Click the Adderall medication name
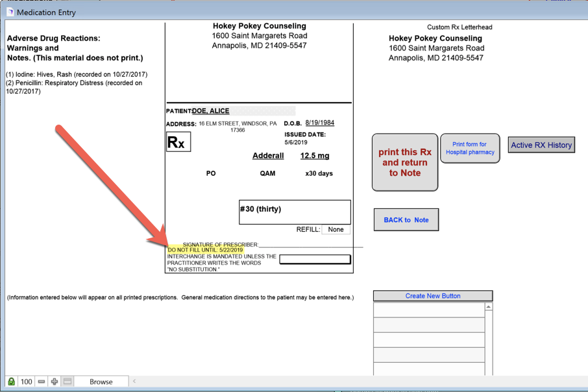The image size is (588, 392). click(x=268, y=156)
